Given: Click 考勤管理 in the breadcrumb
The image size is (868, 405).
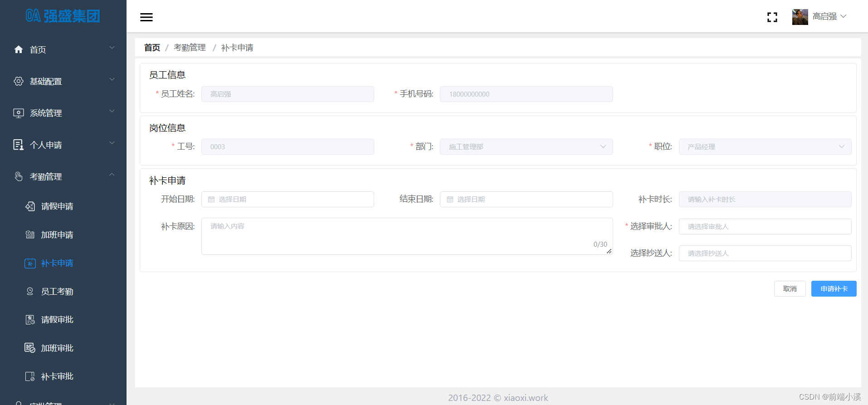Looking at the screenshot, I should 190,48.
